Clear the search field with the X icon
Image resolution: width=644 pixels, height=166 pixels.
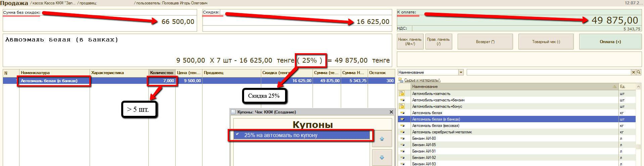coord(634,72)
